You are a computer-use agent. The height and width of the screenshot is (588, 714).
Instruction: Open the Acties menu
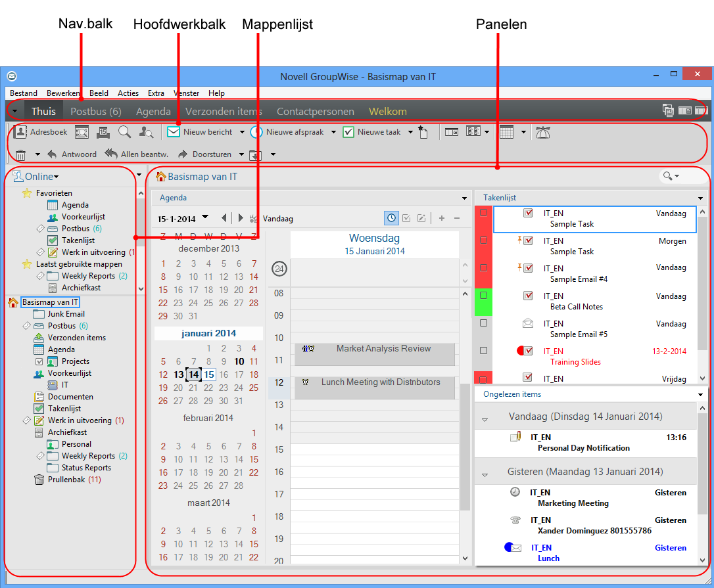pyautogui.click(x=128, y=93)
